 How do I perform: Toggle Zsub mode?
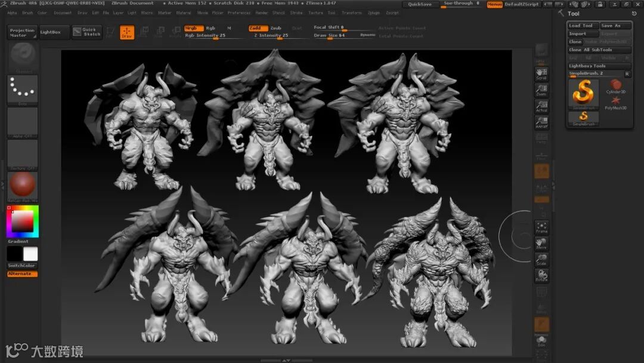click(x=275, y=28)
